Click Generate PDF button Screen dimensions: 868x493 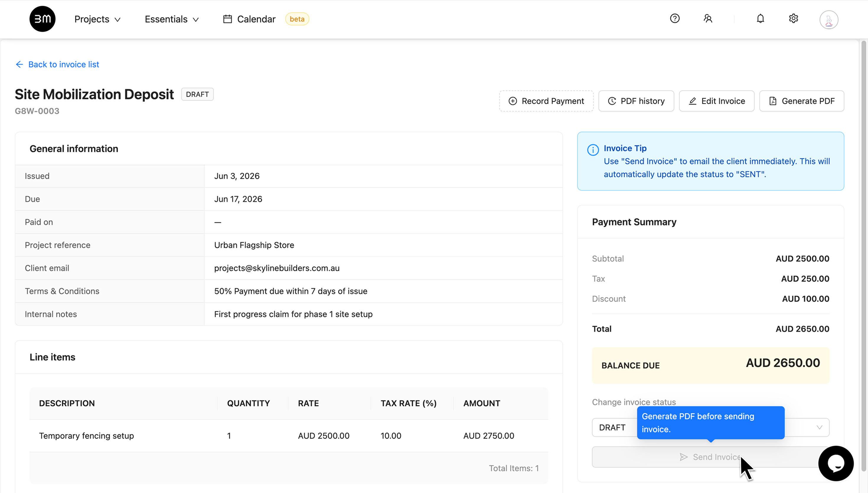pyautogui.click(x=801, y=101)
